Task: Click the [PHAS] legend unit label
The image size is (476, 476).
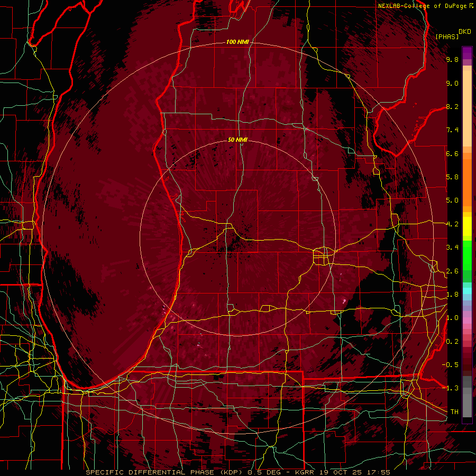Action: click(447, 36)
